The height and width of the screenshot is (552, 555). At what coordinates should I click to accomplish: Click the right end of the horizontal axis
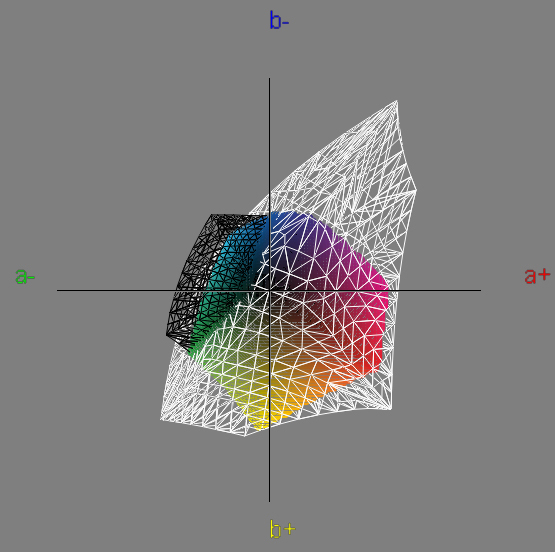pyautogui.click(x=480, y=291)
